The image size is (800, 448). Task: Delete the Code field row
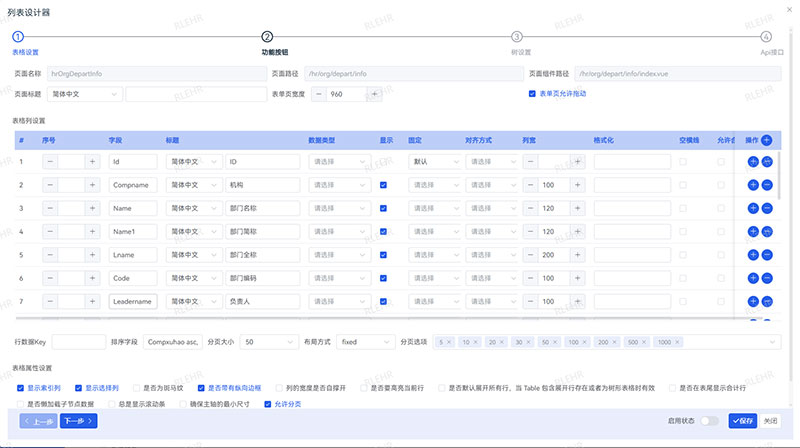(767, 278)
